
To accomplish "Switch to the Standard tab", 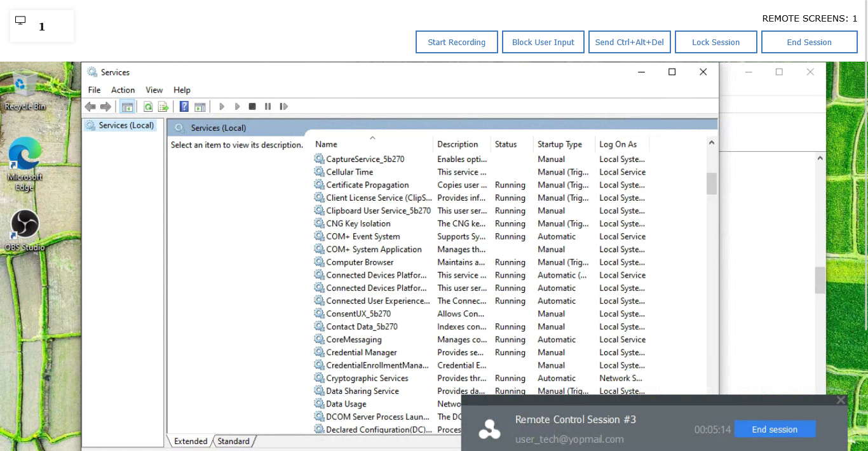I will pos(233,441).
